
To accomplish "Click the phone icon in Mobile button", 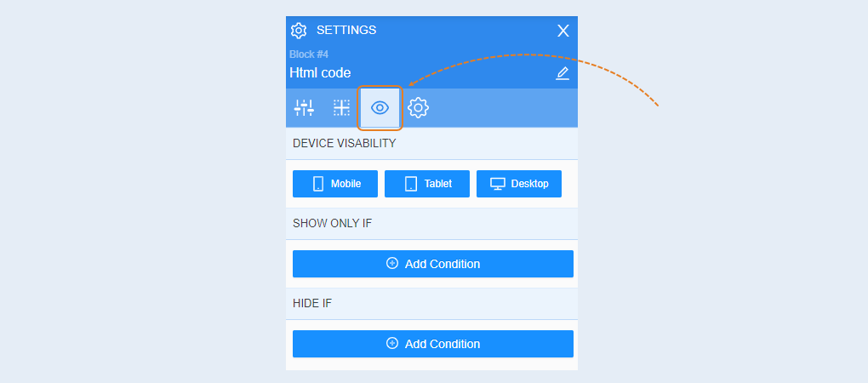I will pos(318,184).
